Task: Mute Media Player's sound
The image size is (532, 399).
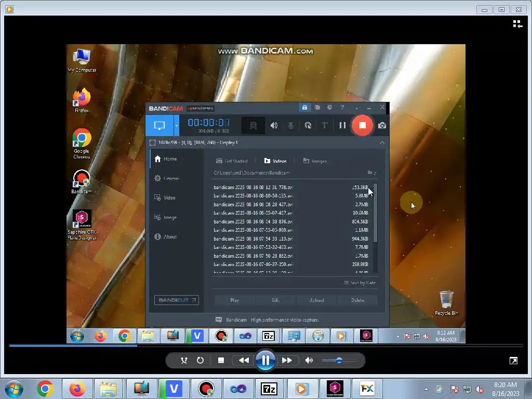Action: (309, 361)
